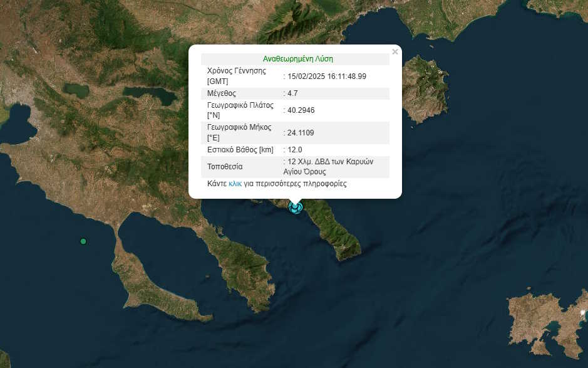Click the latitude value 40.2946
This screenshot has height=368, width=588.
pyautogui.click(x=301, y=110)
